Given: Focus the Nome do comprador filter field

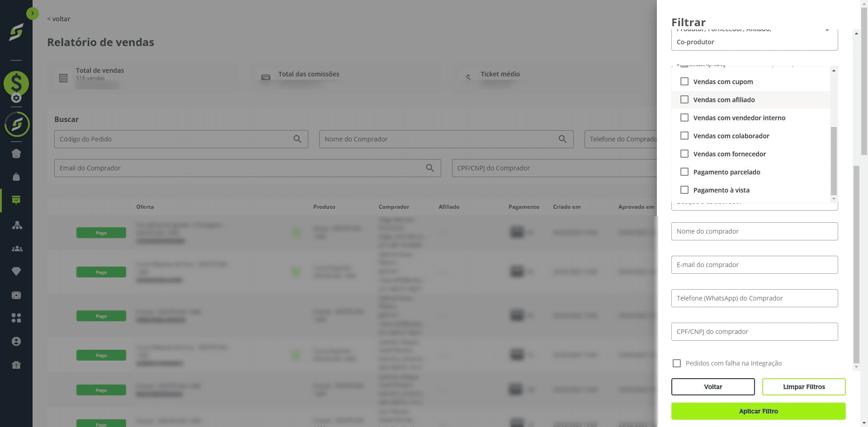Looking at the screenshot, I should [755, 231].
